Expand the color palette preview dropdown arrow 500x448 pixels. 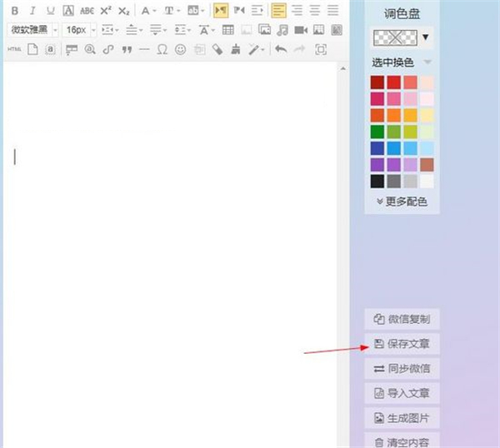click(427, 37)
